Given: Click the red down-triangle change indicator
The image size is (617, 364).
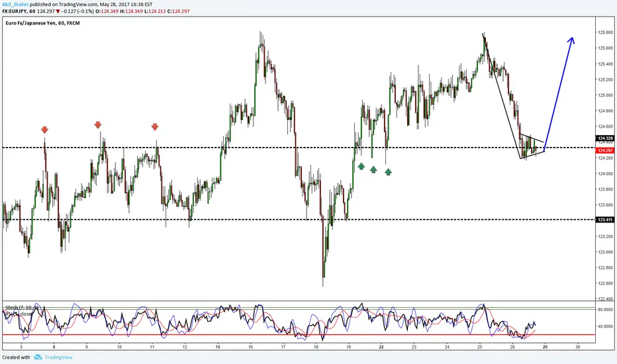Looking at the screenshot, I should (x=58, y=11).
